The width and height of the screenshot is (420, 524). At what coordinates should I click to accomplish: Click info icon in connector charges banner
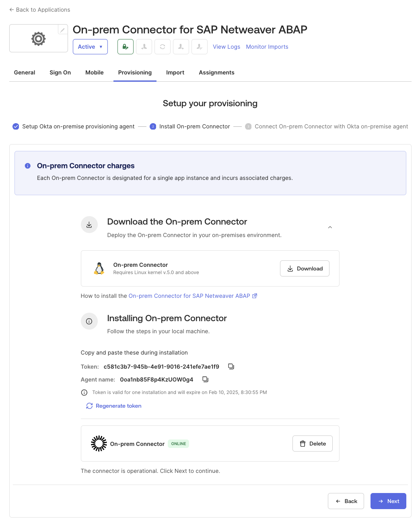28,166
